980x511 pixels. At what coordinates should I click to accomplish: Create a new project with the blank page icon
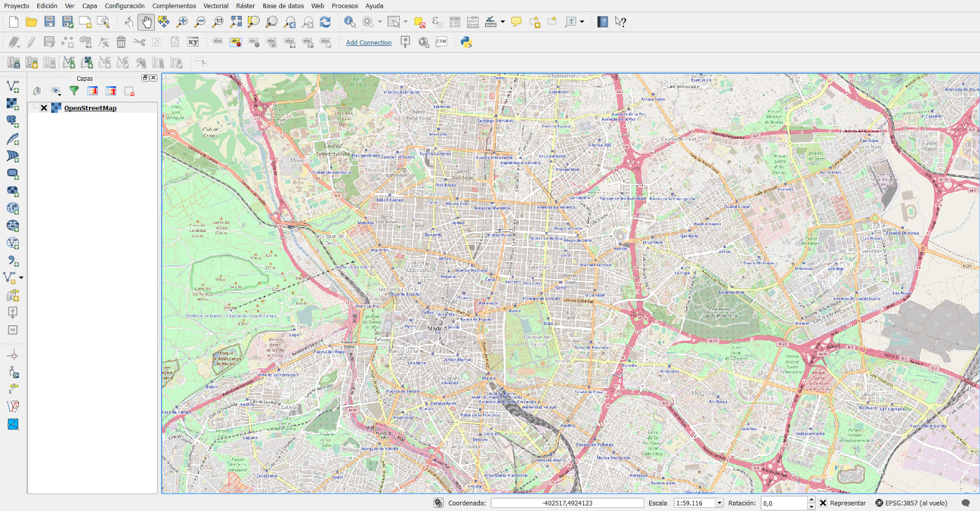[13, 22]
